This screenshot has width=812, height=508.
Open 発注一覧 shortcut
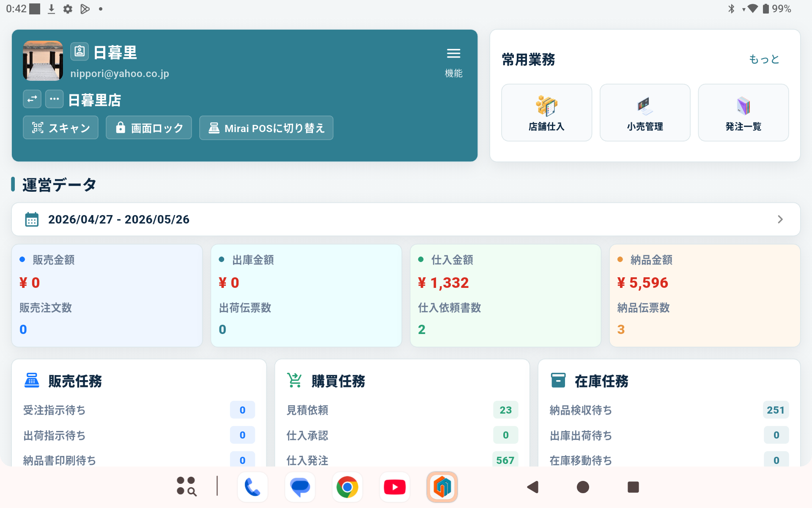[743, 113]
